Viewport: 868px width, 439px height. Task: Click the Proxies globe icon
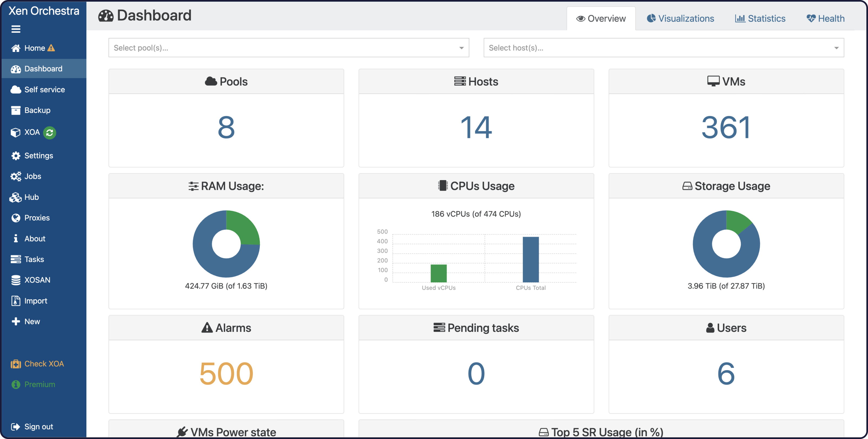(x=16, y=218)
